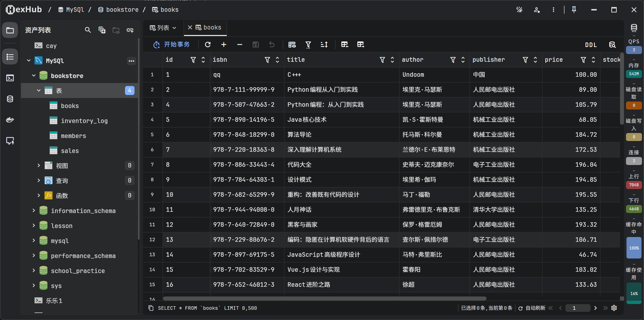Click the sort rows toolbar icon
Screen dimensions: 644x320
point(324,44)
